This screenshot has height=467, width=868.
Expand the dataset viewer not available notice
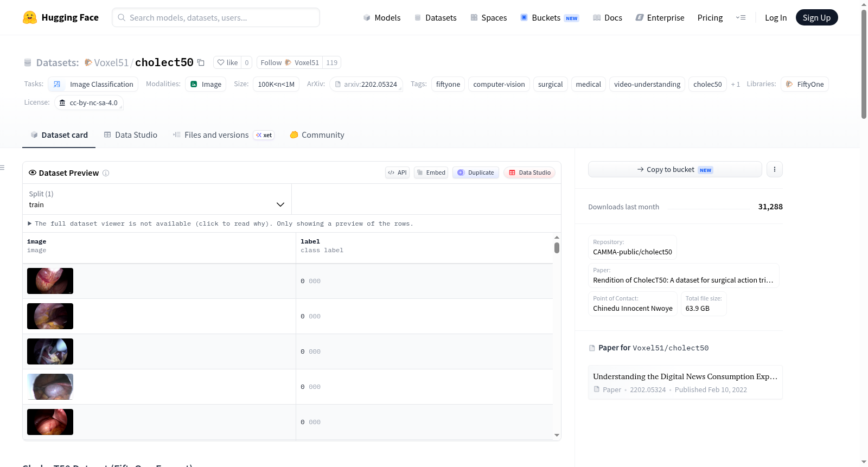click(x=220, y=223)
